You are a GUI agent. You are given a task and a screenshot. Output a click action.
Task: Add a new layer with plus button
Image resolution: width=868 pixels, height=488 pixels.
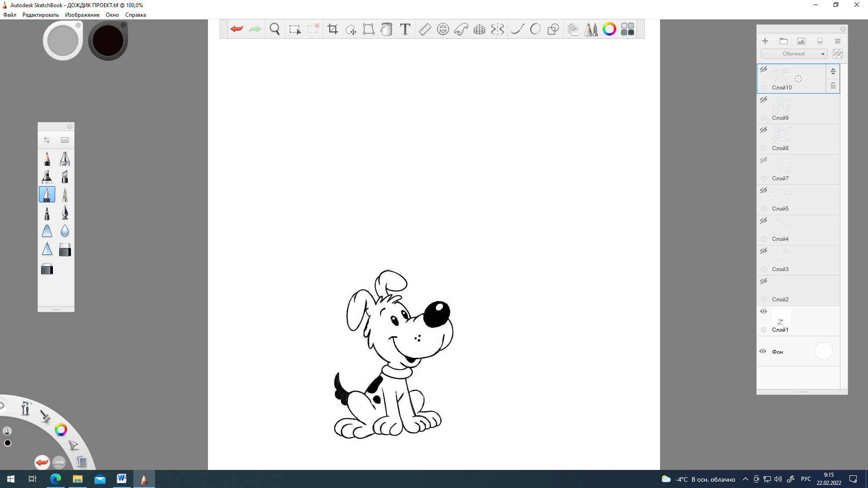pyautogui.click(x=765, y=41)
